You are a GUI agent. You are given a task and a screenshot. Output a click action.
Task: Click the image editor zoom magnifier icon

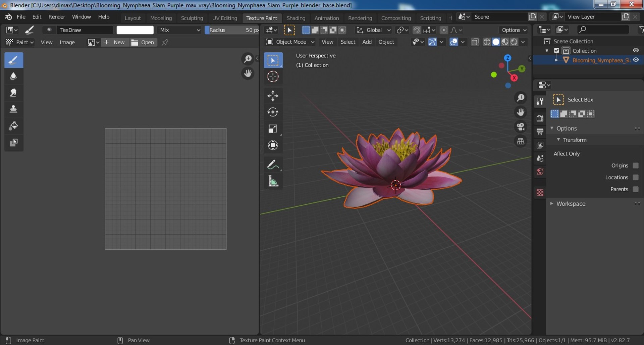(x=248, y=59)
